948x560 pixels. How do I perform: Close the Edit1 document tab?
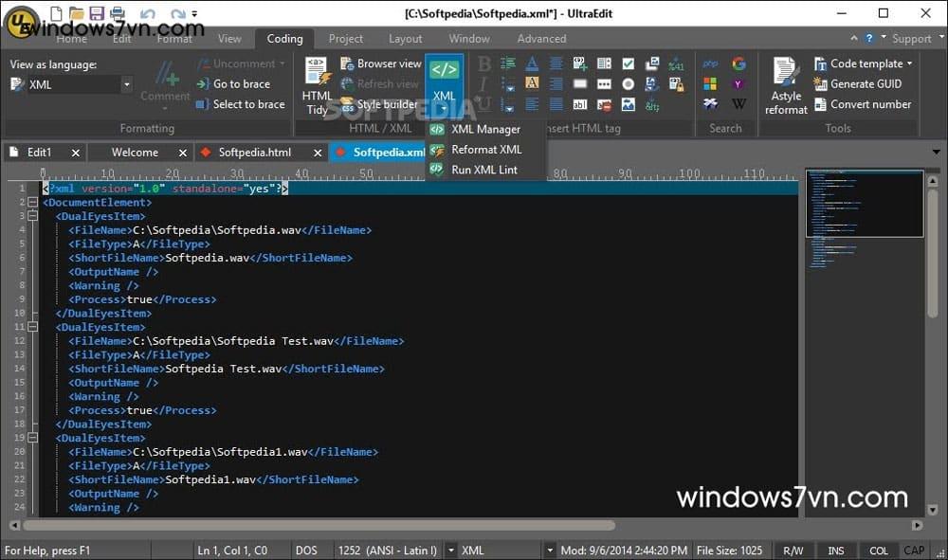[76, 153]
